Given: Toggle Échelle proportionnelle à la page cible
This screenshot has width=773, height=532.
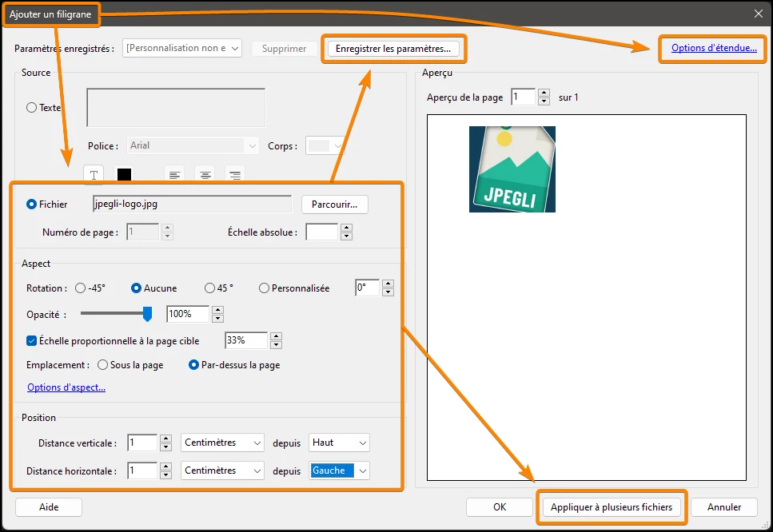Looking at the screenshot, I should tap(31, 340).
